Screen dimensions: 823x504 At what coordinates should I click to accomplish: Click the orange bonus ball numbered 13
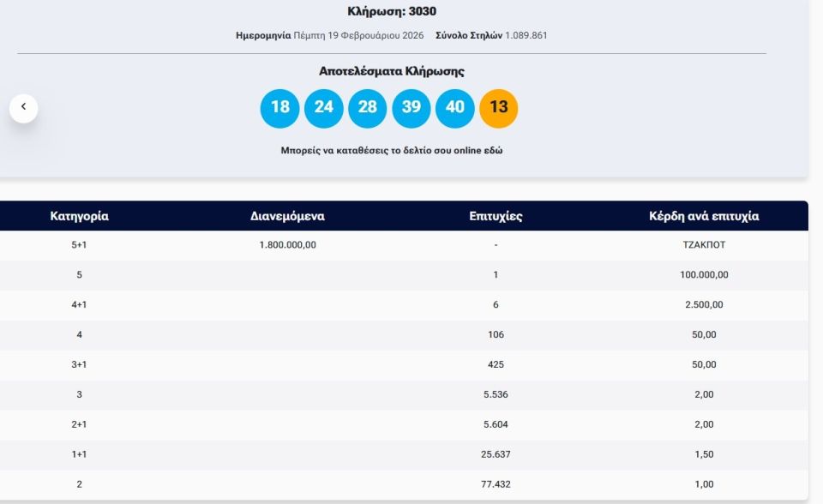pos(499,108)
